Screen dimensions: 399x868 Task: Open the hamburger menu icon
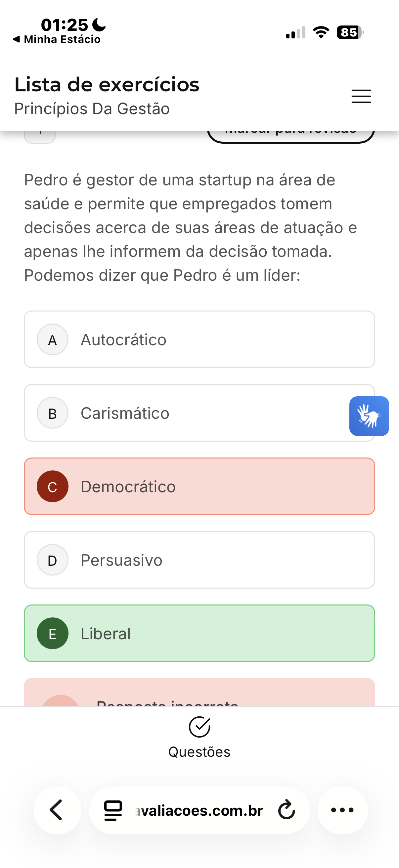click(361, 96)
